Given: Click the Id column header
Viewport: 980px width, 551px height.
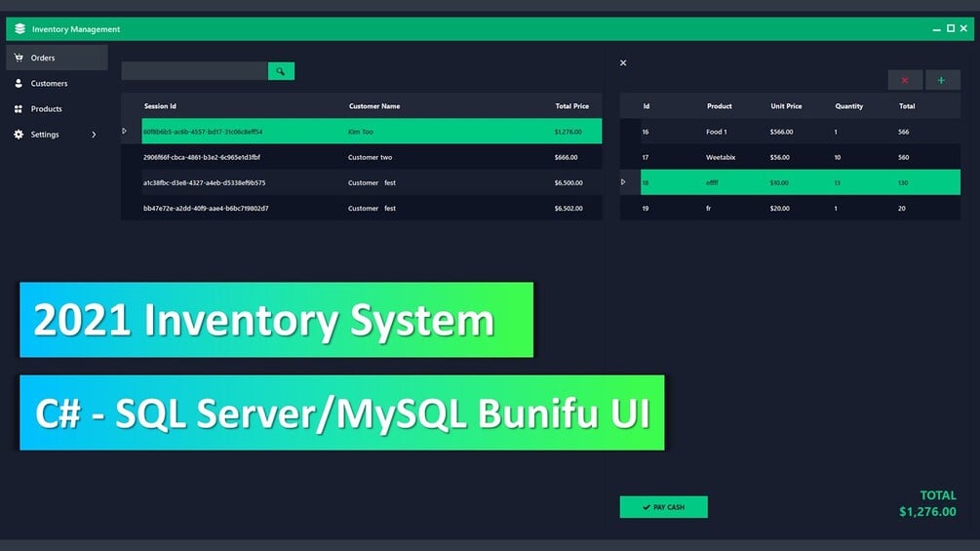Looking at the screenshot, I should click(647, 106).
